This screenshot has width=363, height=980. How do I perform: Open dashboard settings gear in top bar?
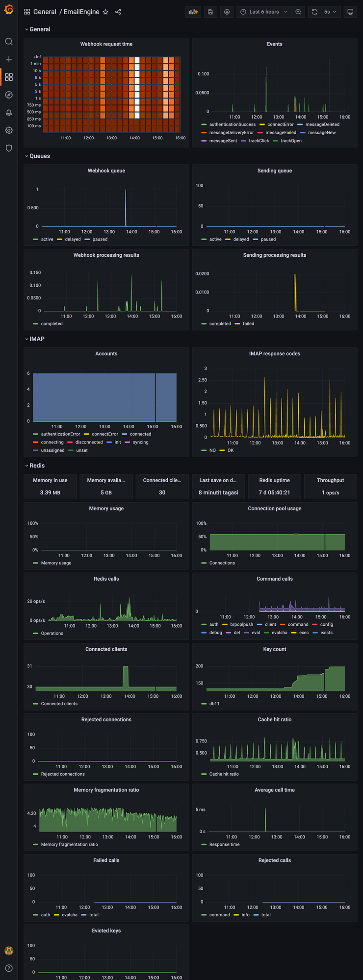click(227, 12)
